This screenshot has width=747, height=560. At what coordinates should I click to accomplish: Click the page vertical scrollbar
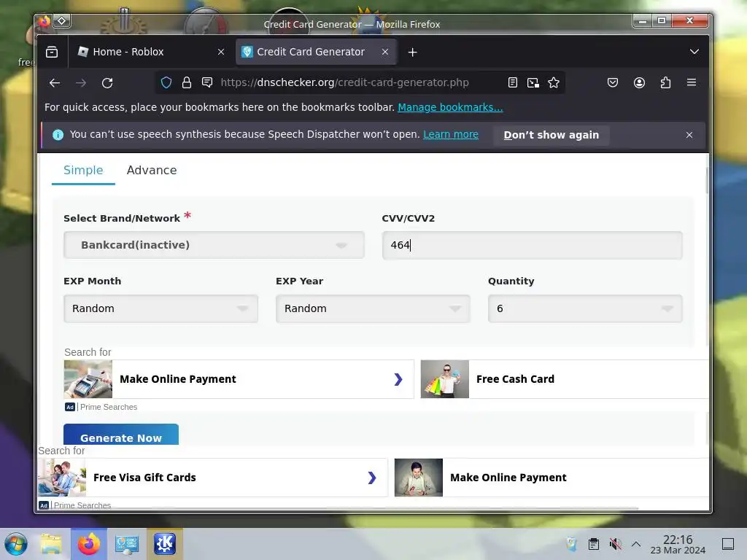coord(707,181)
